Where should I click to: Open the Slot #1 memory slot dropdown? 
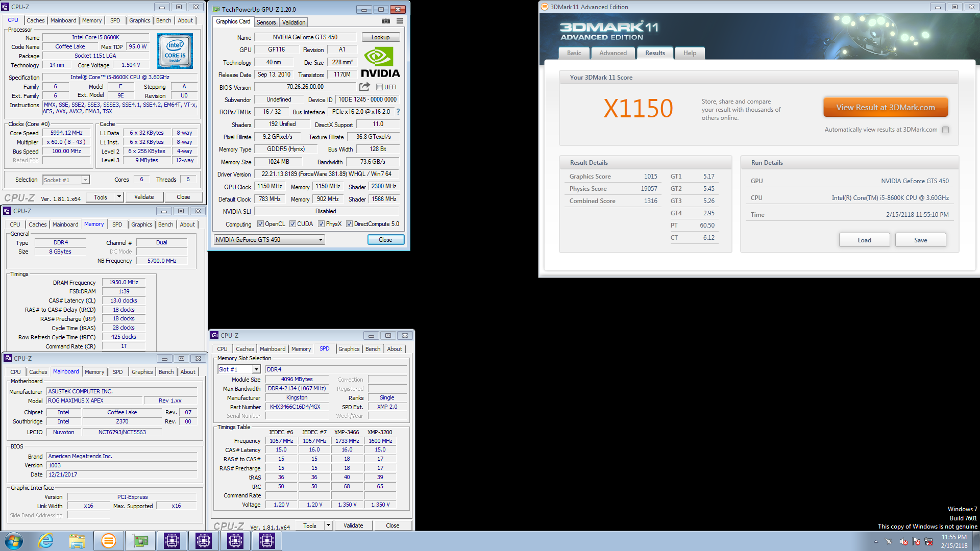point(239,369)
